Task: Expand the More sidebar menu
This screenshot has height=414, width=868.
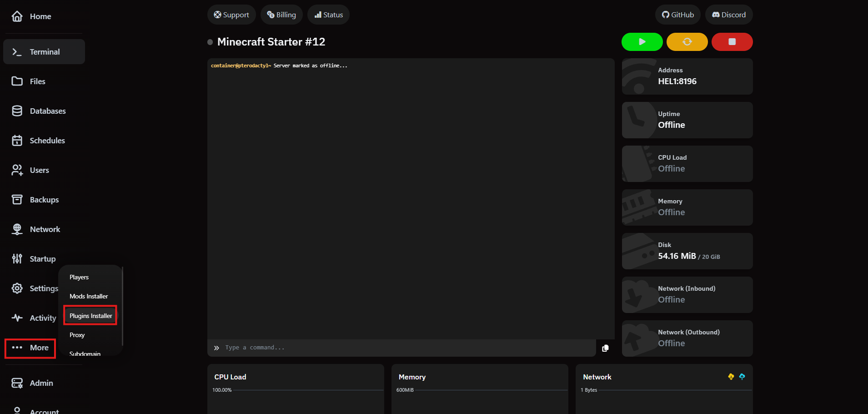Action: click(x=30, y=348)
